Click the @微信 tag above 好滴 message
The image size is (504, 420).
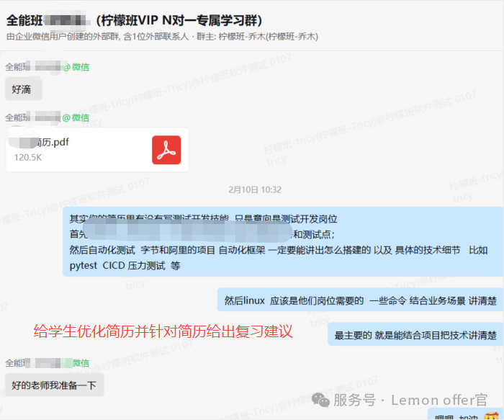[76, 67]
